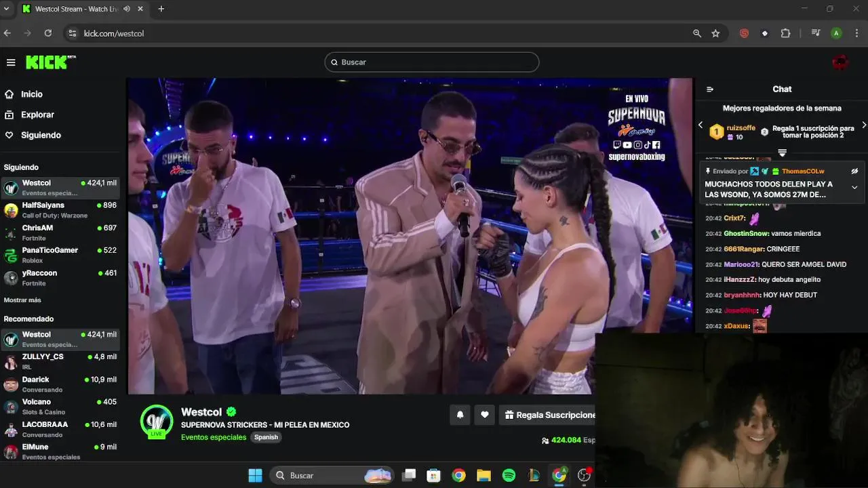Click the Westcol live avatar

(x=157, y=422)
